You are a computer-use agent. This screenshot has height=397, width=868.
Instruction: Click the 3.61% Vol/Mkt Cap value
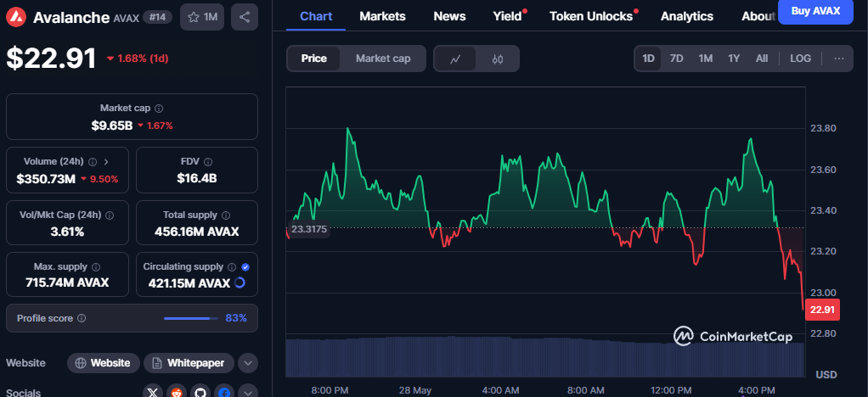(67, 232)
